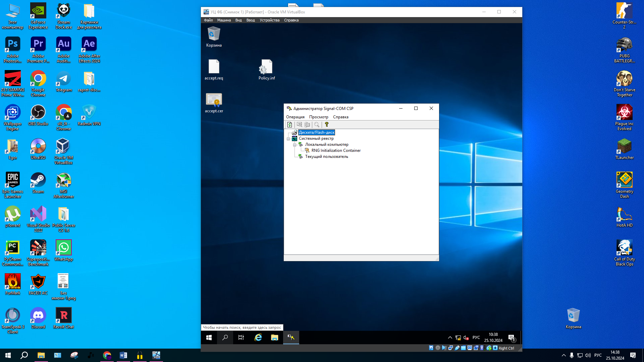
Task: Open the VirtualBox Ввод menu
Action: (x=251, y=20)
